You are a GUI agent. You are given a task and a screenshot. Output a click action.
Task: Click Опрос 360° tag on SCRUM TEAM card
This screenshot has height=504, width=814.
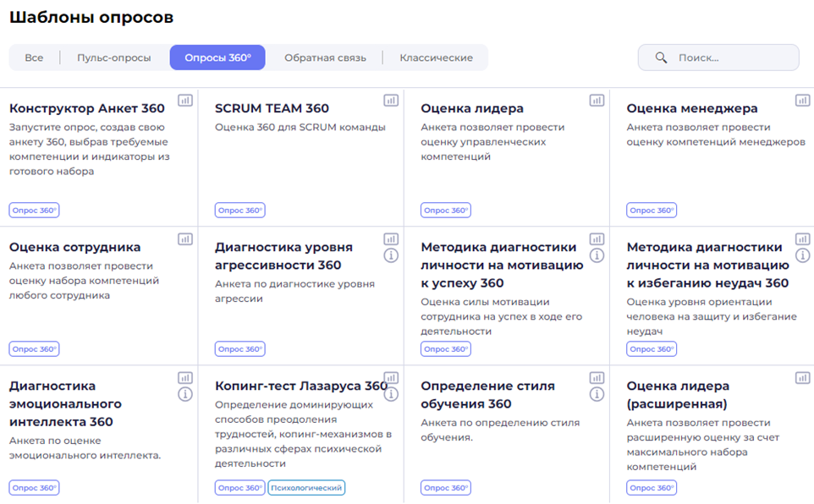[239, 211]
